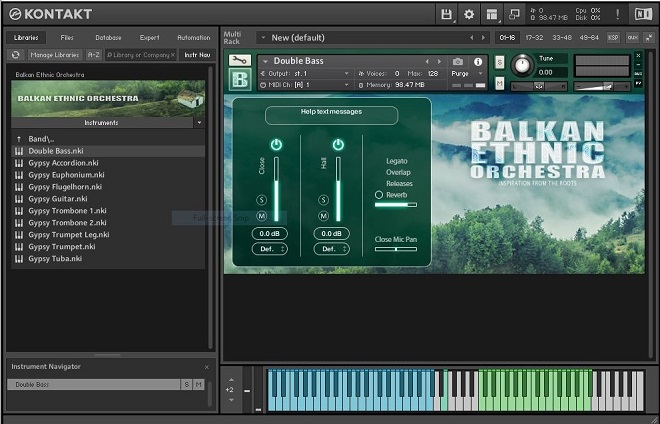Mute the Hall mic channel
Image resolution: width=660 pixels, height=424 pixels.
[323, 216]
